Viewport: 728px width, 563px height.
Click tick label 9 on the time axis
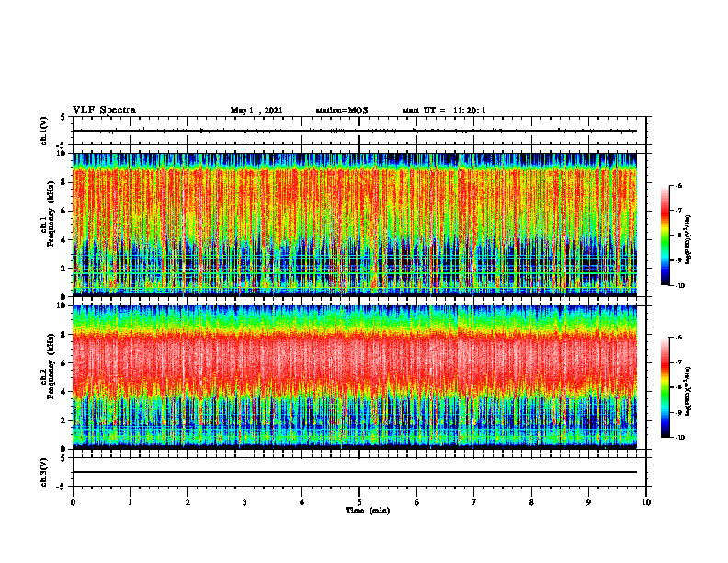point(588,502)
